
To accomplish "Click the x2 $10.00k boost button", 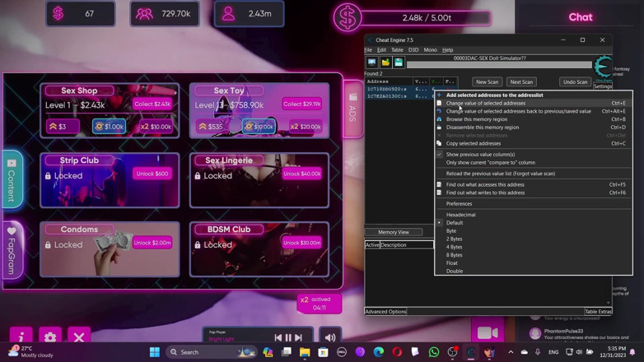I will point(156,127).
